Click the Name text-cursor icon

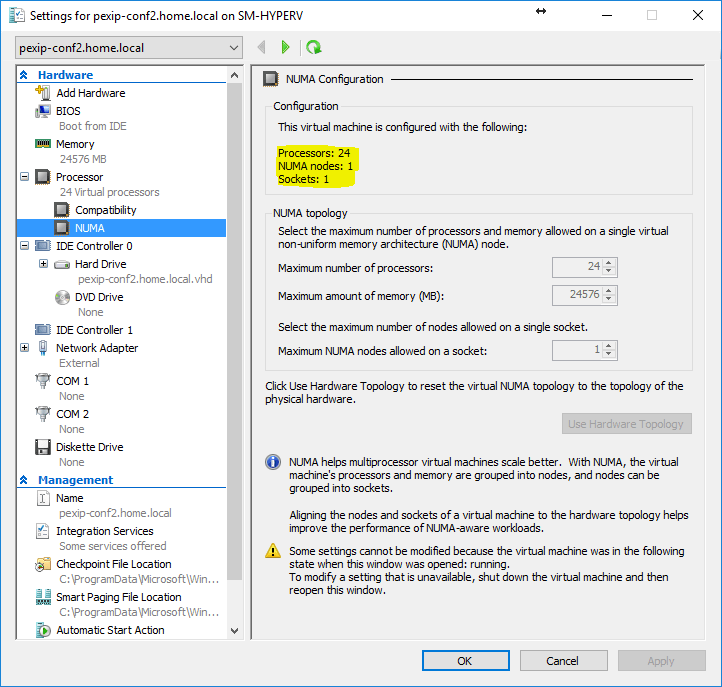[43, 498]
